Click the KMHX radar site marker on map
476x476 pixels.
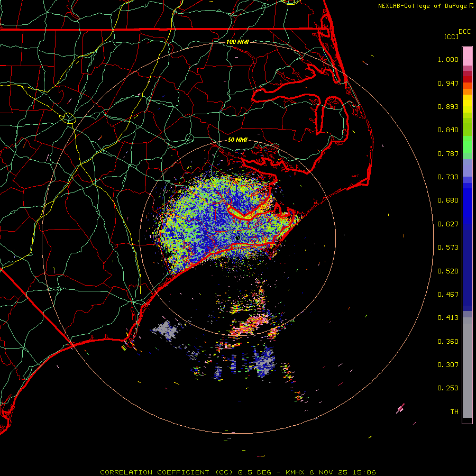(237, 238)
